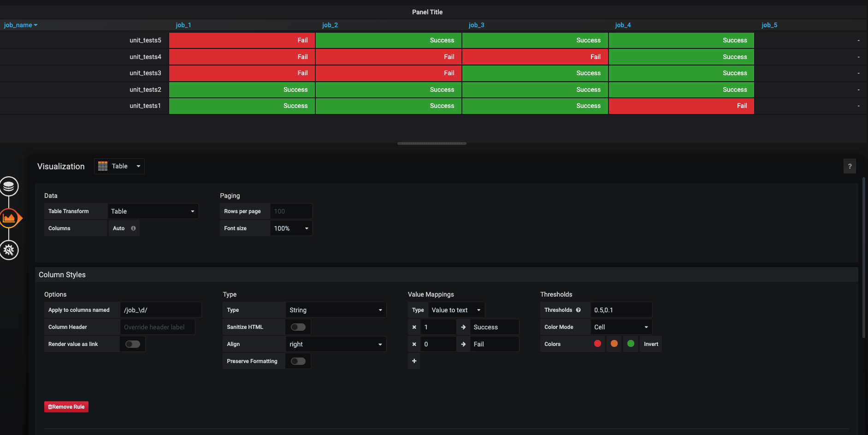Click Fail cell for unit_tests4 under job_3
The height and width of the screenshot is (435, 868).
pyautogui.click(x=535, y=57)
